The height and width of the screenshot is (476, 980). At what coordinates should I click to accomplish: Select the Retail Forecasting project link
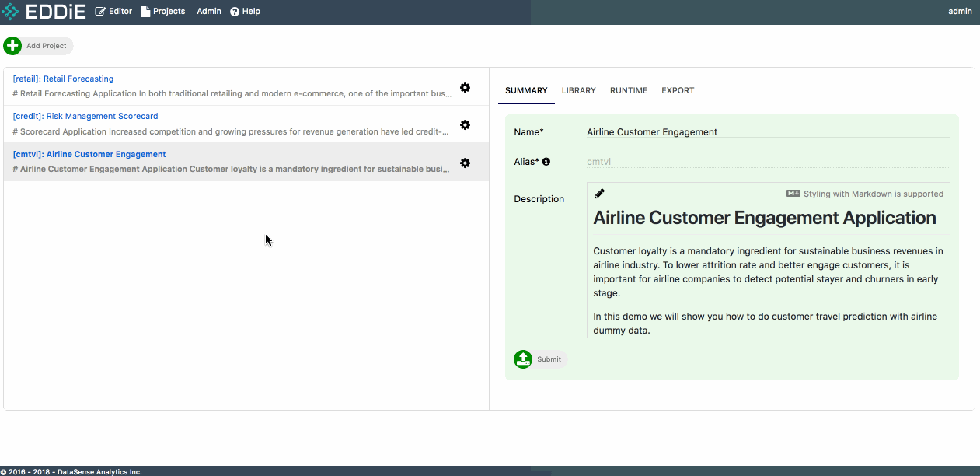click(x=64, y=79)
